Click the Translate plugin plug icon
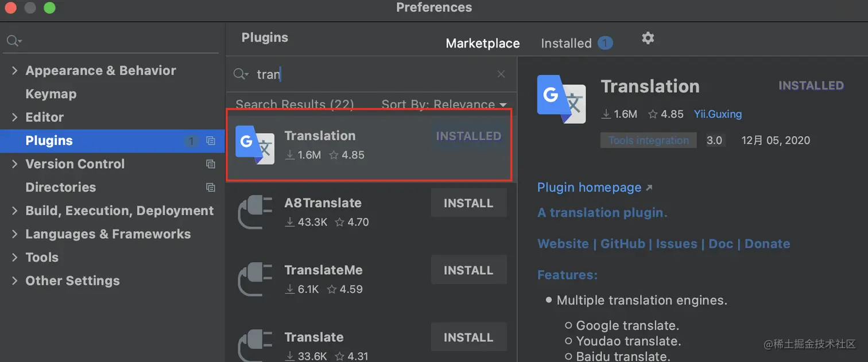 [x=255, y=345]
